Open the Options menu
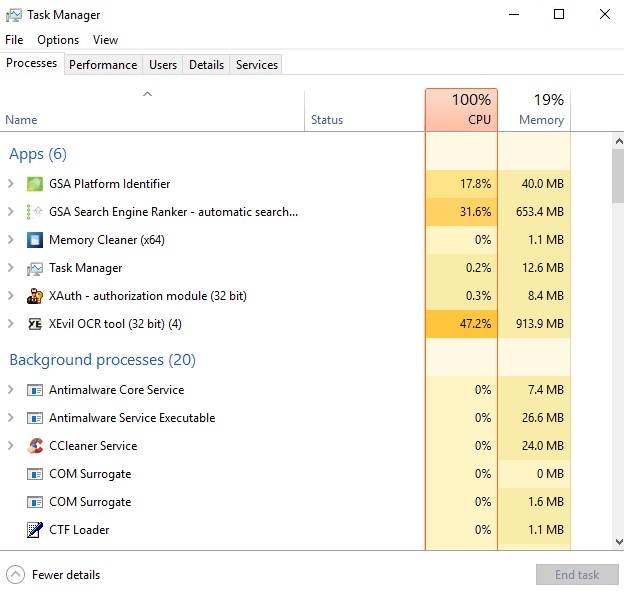The image size is (624, 594). pyautogui.click(x=58, y=40)
